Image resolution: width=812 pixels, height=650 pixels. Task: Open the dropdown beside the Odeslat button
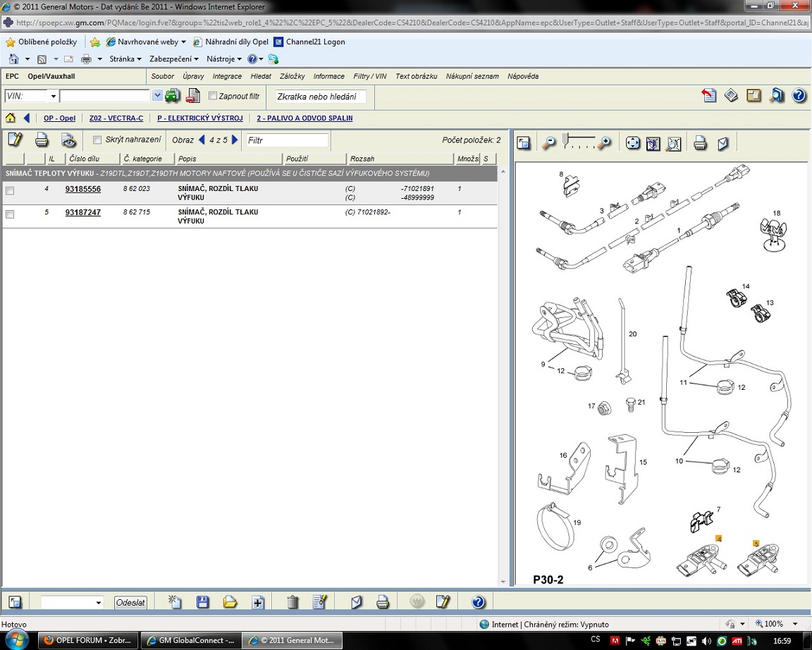point(98,603)
